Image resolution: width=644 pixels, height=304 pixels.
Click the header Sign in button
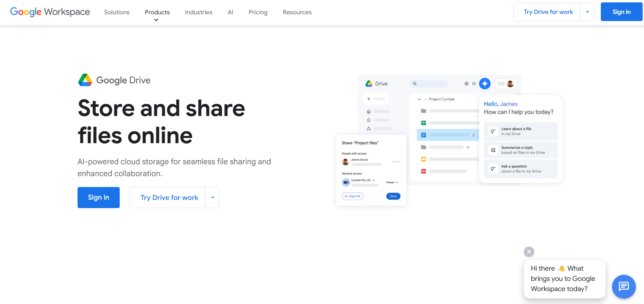point(622,12)
